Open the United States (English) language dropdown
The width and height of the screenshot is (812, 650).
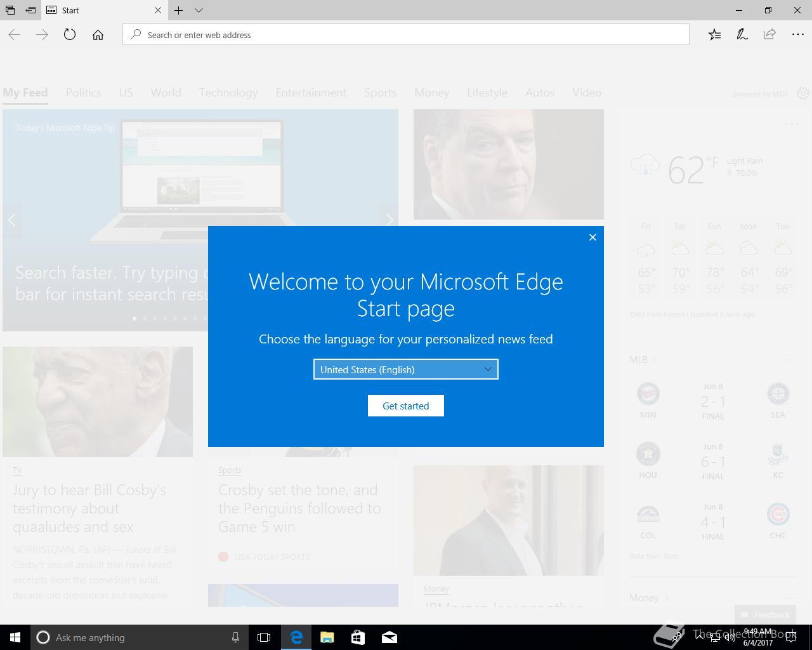pyautogui.click(x=406, y=369)
